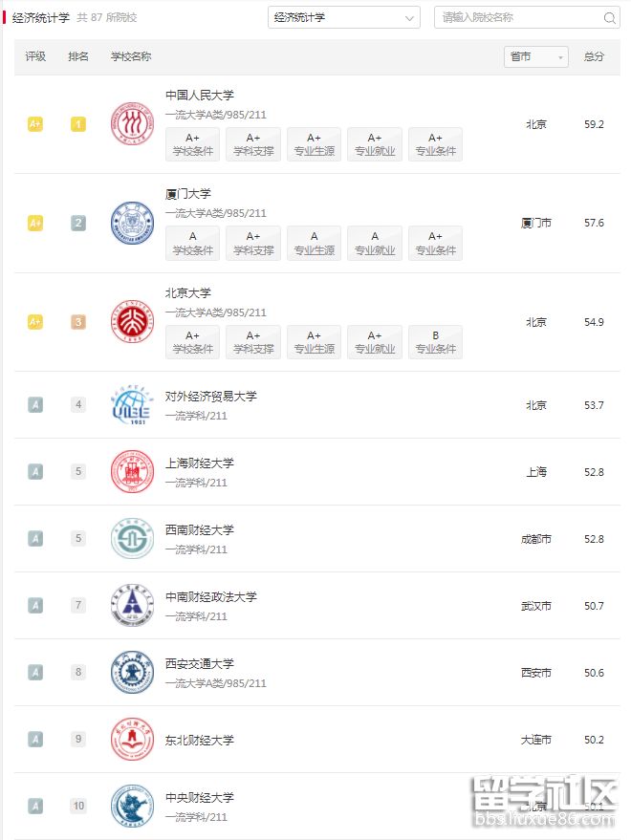Select the 西南财经大学 green logo
The width and height of the screenshot is (631, 840).
coord(132,538)
